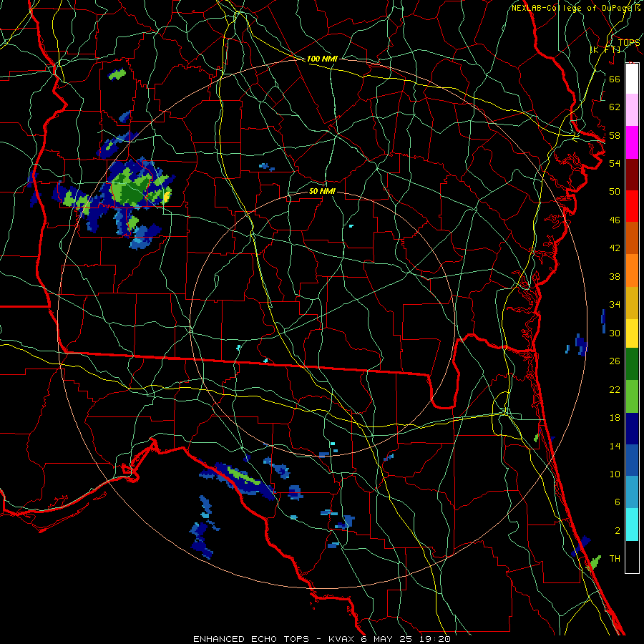Click the '18' legend value

click(x=615, y=418)
